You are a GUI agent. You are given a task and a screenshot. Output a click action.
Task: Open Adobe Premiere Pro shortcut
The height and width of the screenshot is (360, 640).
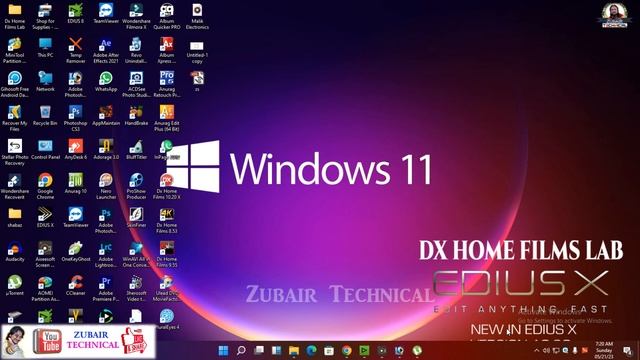[x=106, y=289]
